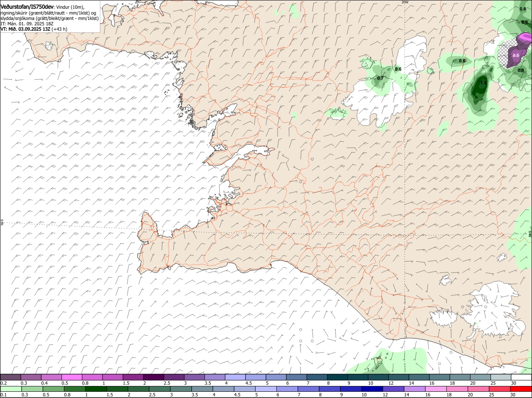Image resolution: width=532 pixels, height=398 pixels.
Task: Pick snow legend white swatch above 30
Action: (522, 377)
